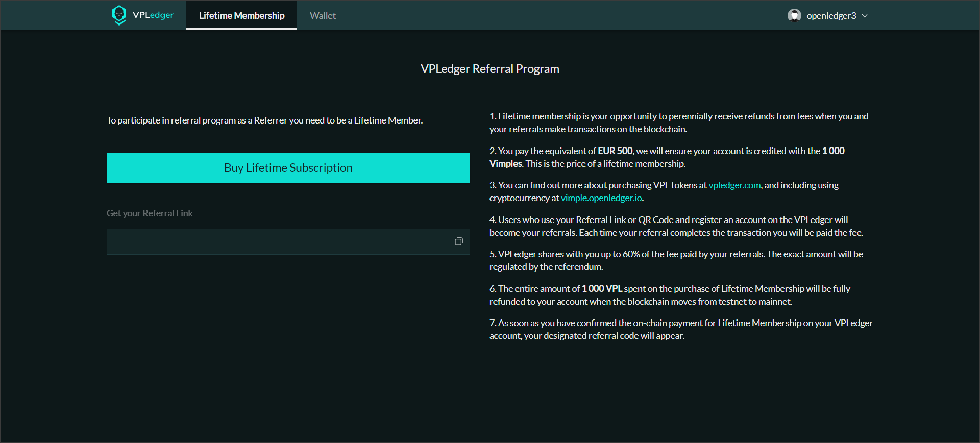
Task: Click rule 4 about the QR Code referrals
Action: pyautogui.click(x=676, y=226)
